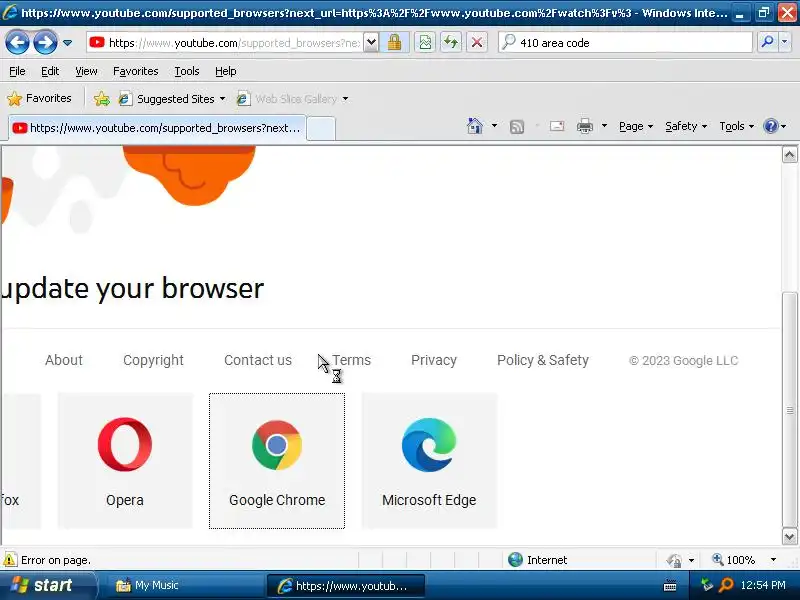View the security lock icon report
This screenshot has height=600, width=800.
[394, 43]
